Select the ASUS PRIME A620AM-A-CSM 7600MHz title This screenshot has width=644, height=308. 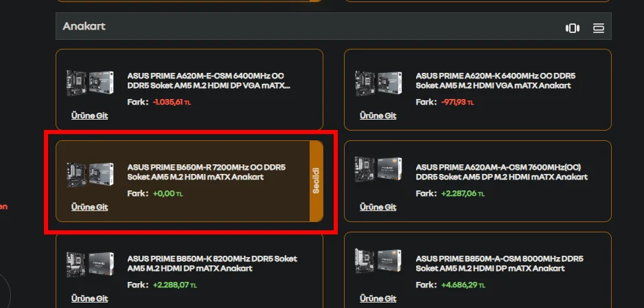pos(501,173)
